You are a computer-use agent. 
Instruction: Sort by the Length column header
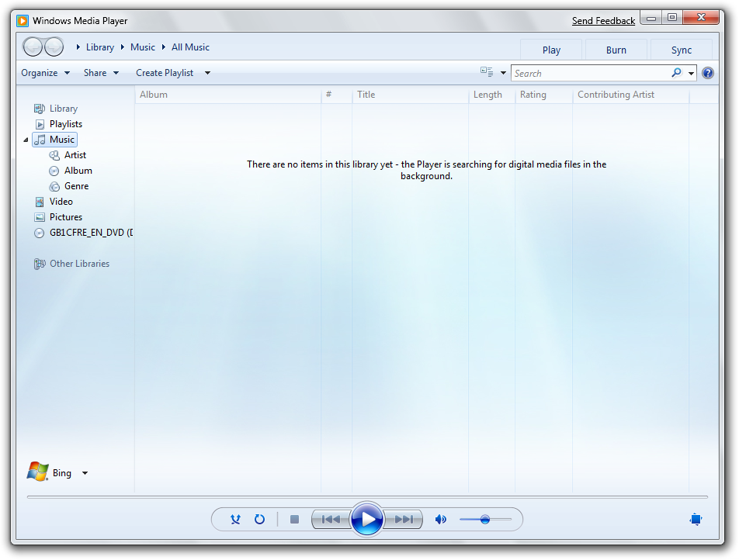tap(491, 95)
